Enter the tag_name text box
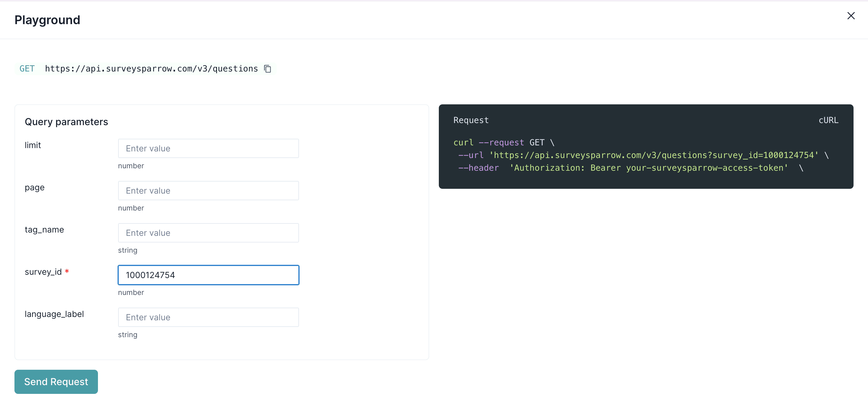Viewport: 868px width, 418px height. [208, 233]
